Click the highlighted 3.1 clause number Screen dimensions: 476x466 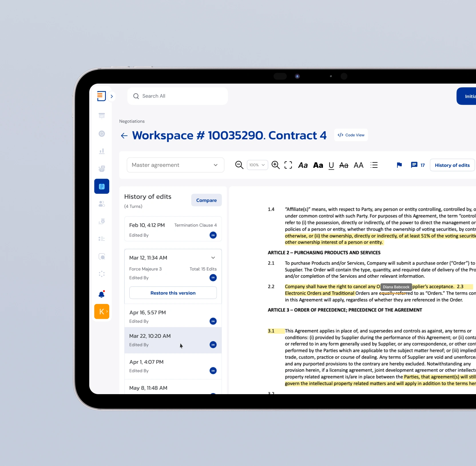(x=271, y=331)
